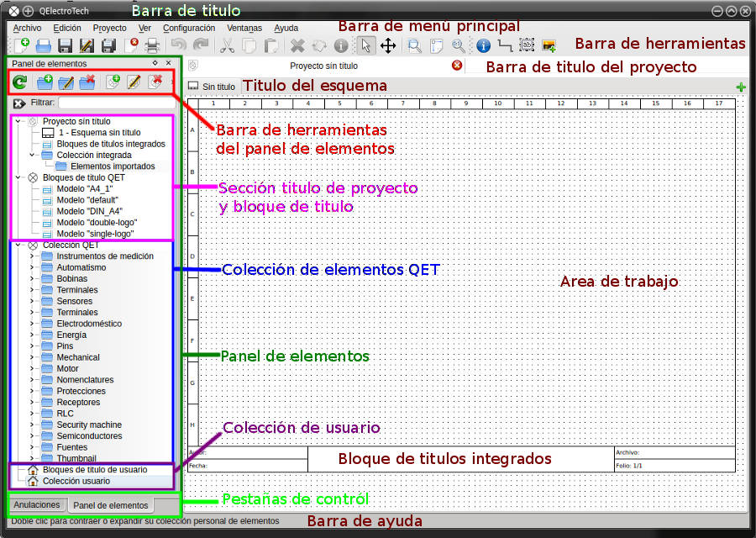Click the Filtrar text field
This screenshot has height=538, width=756.
pos(117,103)
